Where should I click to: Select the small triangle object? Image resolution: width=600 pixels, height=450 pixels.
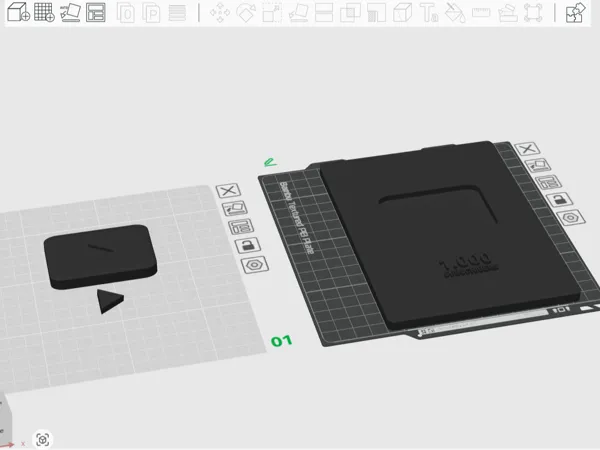pos(109,301)
